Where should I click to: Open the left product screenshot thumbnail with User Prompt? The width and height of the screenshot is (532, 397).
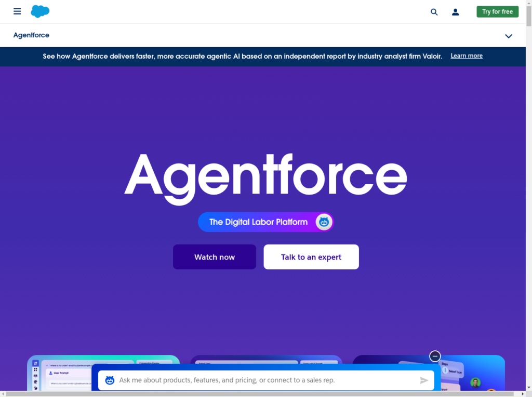(59, 373)
